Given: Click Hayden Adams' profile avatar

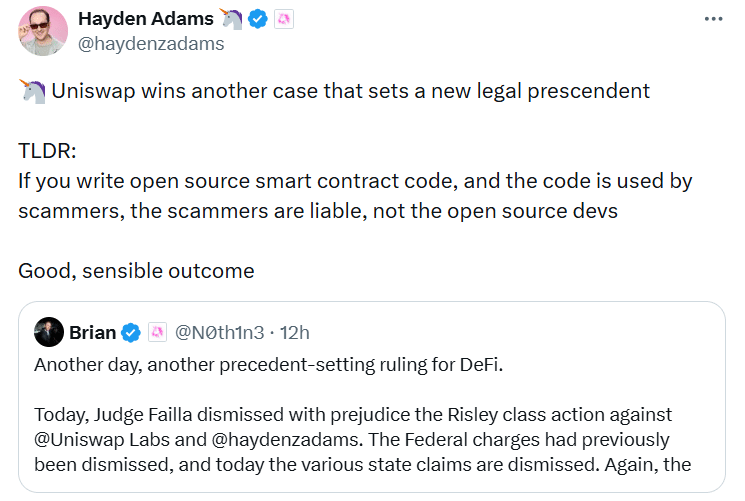Looking at the screenshot, I should point(43,30).
